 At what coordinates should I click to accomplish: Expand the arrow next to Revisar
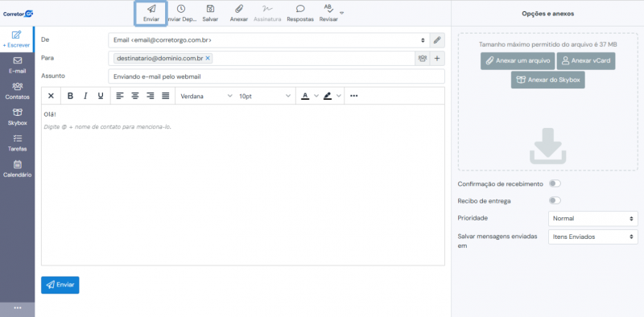341,13
